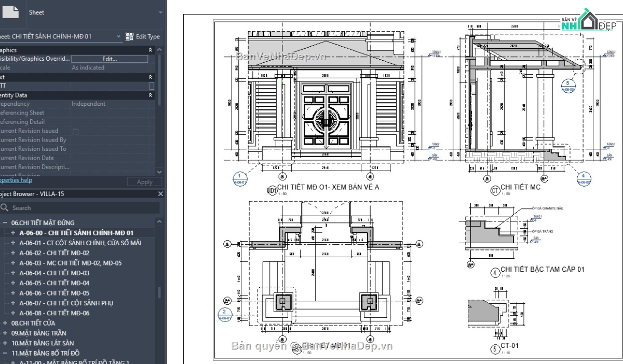Collapse the 06.CHI TIẾT MẶT ĐỨNG branch
623x364 pixels.
tap(5, 223)
